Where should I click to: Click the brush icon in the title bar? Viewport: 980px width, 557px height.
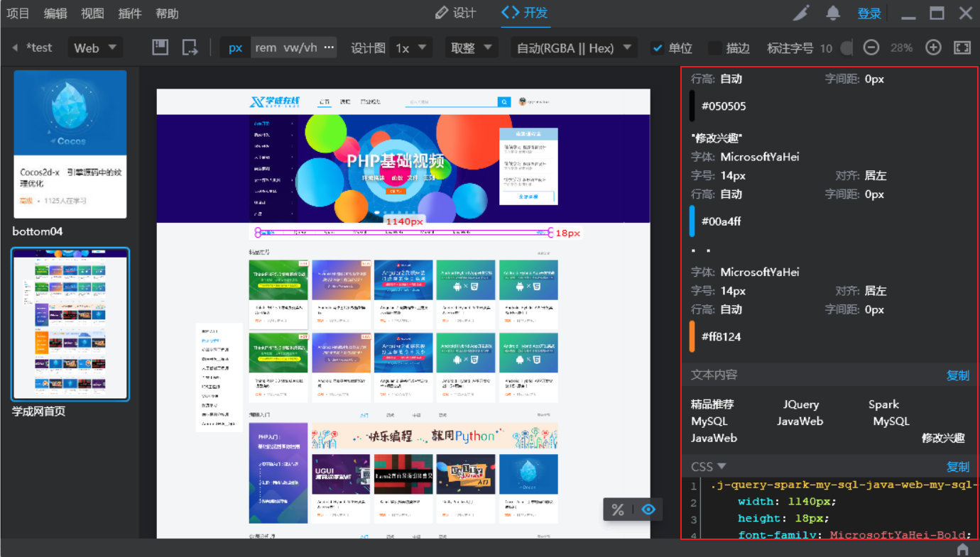pos(801,13)
